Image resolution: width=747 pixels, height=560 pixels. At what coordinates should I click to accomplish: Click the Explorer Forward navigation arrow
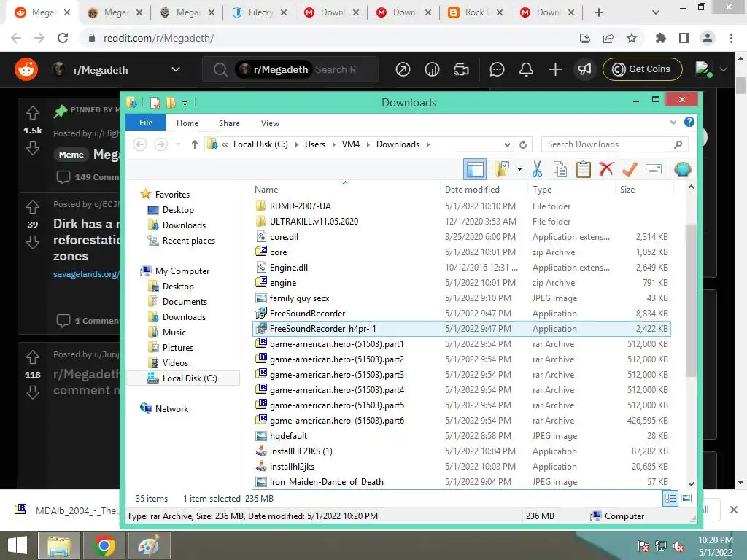(160, 144)
